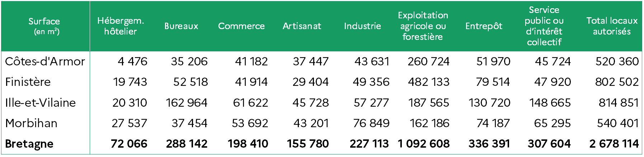Click the Surface (en m²) header cell

click(x=44, y=26)
